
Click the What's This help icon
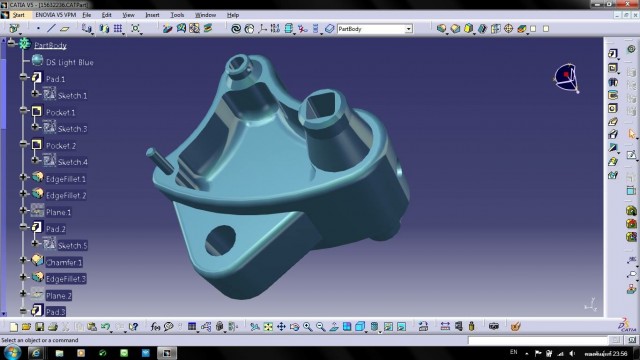point(133,327)
